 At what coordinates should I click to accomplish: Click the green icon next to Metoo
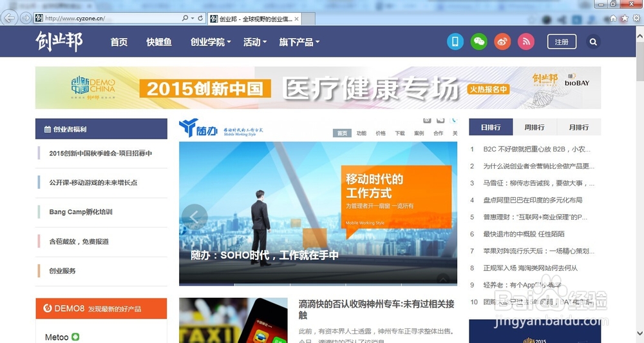point(75,337)
